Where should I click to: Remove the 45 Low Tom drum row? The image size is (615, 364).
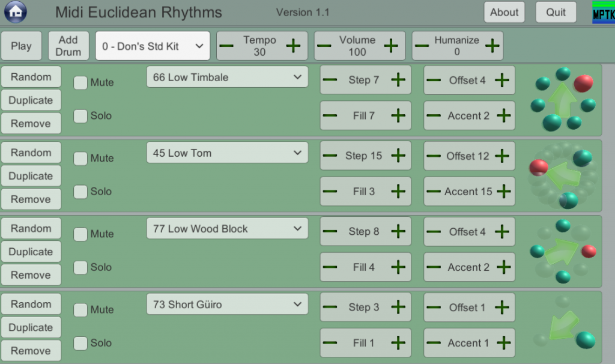(x=31, y=199)
